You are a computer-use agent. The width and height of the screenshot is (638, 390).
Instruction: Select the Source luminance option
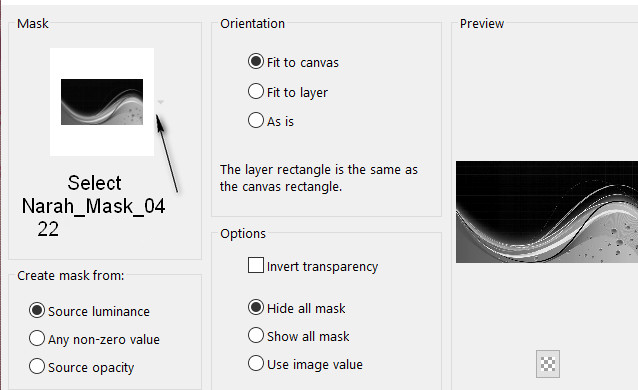point(89,311)
